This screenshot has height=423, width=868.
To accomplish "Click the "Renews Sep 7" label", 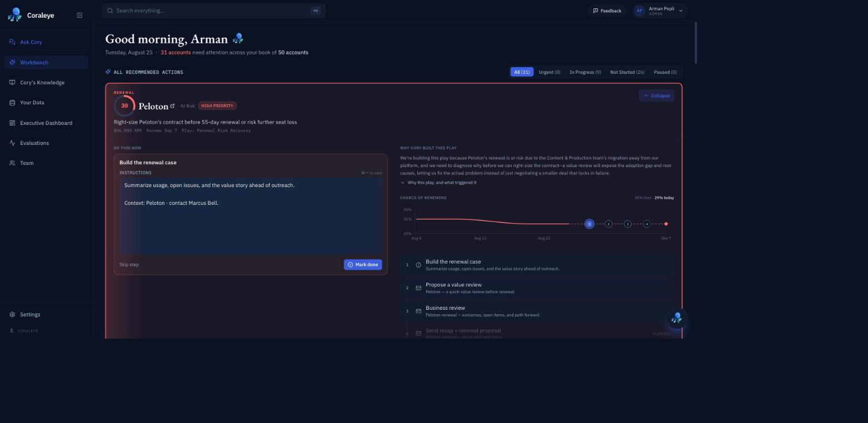I will point(162,131).
